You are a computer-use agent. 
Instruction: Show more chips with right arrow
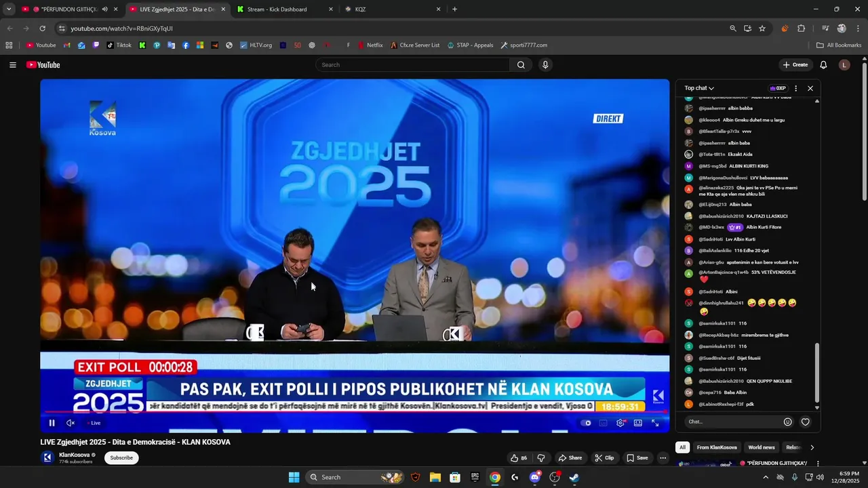coord(812,447)
